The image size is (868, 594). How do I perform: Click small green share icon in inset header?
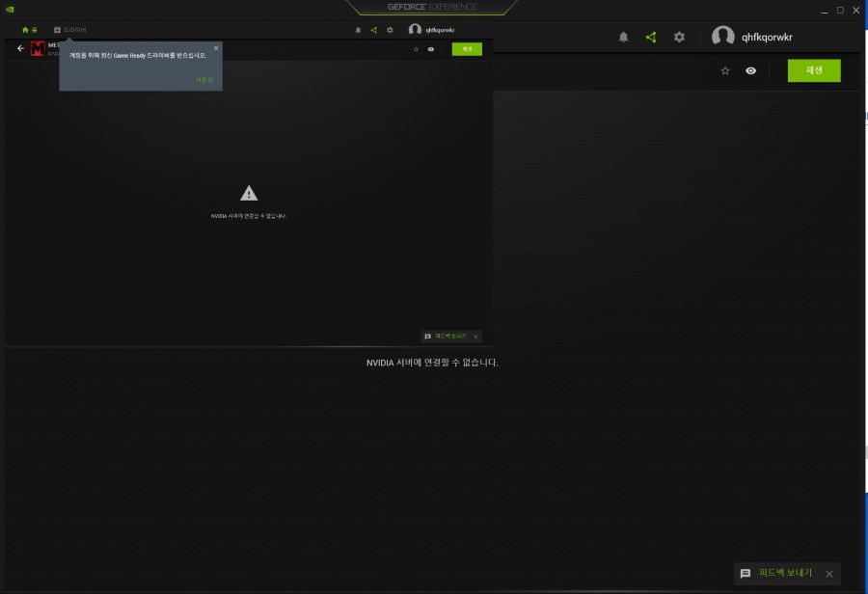pos(373,30)
